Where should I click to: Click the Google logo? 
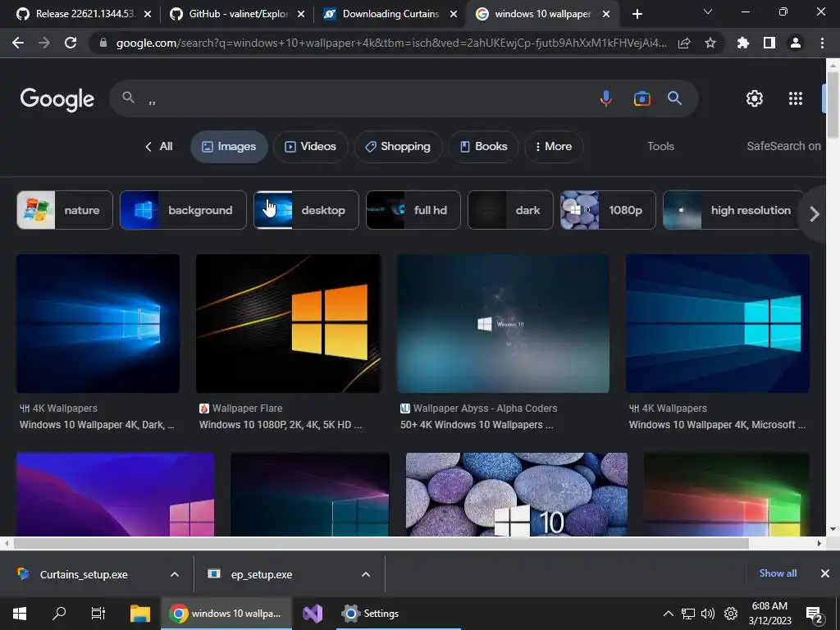tap(57, 99)
